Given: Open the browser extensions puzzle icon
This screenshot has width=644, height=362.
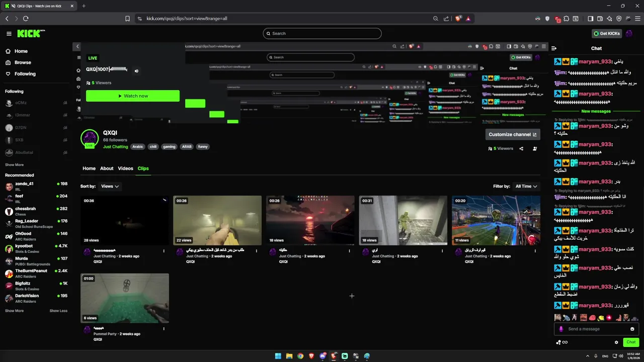Looking at the screenshot, I should click(x=566, y=19).
